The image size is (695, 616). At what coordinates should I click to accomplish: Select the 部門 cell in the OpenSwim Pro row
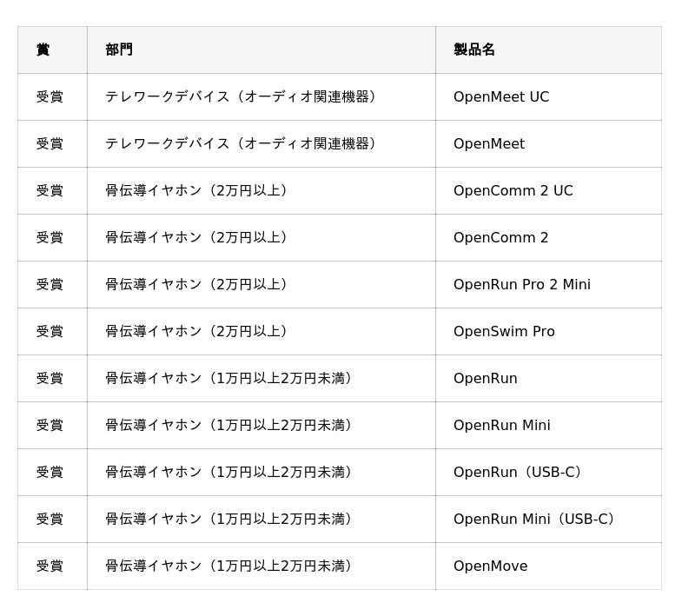tap(195, 331)
